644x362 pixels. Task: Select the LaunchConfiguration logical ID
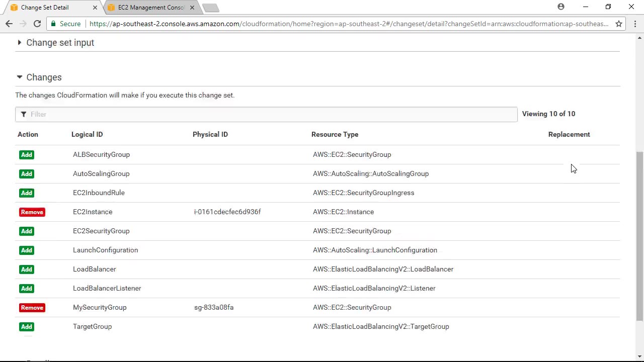(105, 250)
